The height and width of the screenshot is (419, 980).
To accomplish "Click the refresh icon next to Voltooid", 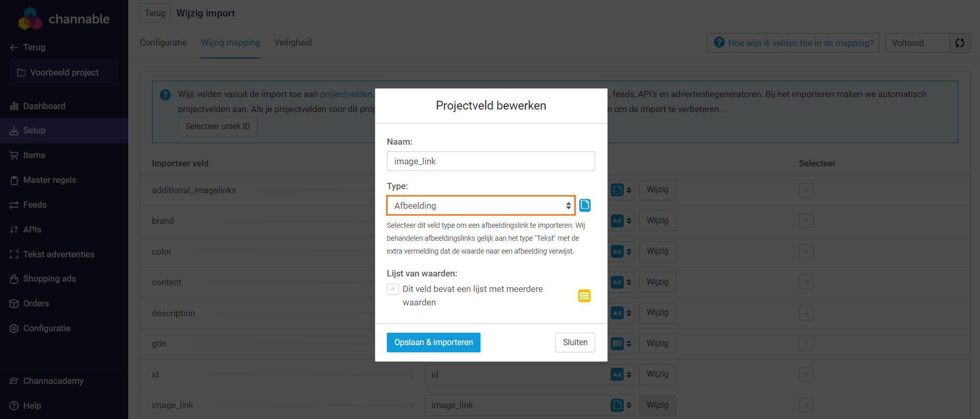I will point(960,43).
